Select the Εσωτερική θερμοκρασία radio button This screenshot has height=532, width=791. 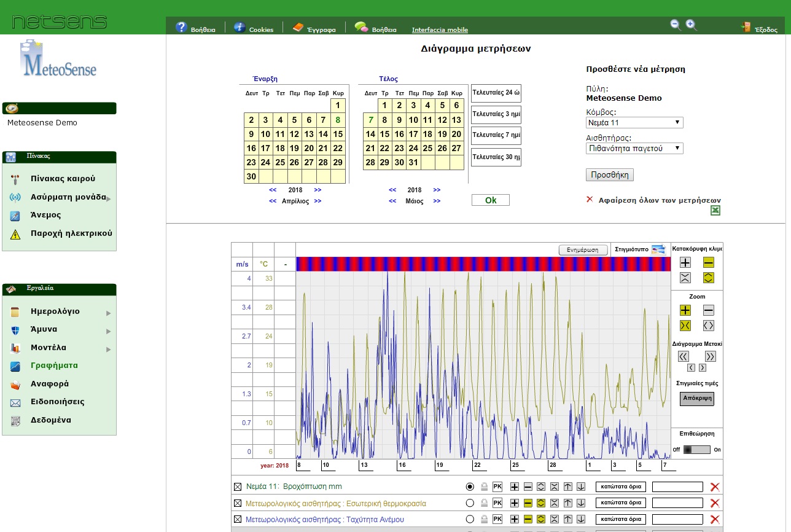pyautogui.click(x=470, y=503)
